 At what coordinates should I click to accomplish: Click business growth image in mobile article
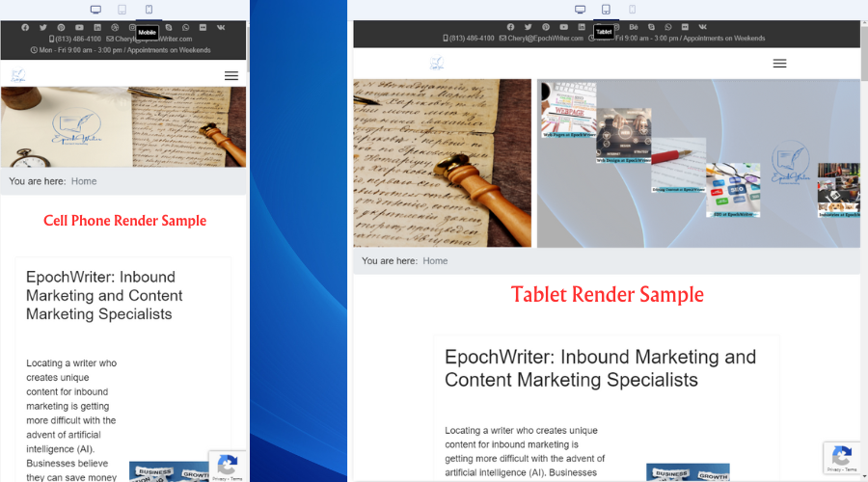169,472
